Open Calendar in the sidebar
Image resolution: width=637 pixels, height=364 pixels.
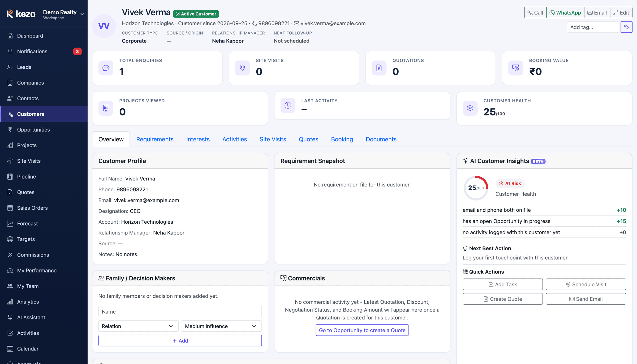point(44,349)
